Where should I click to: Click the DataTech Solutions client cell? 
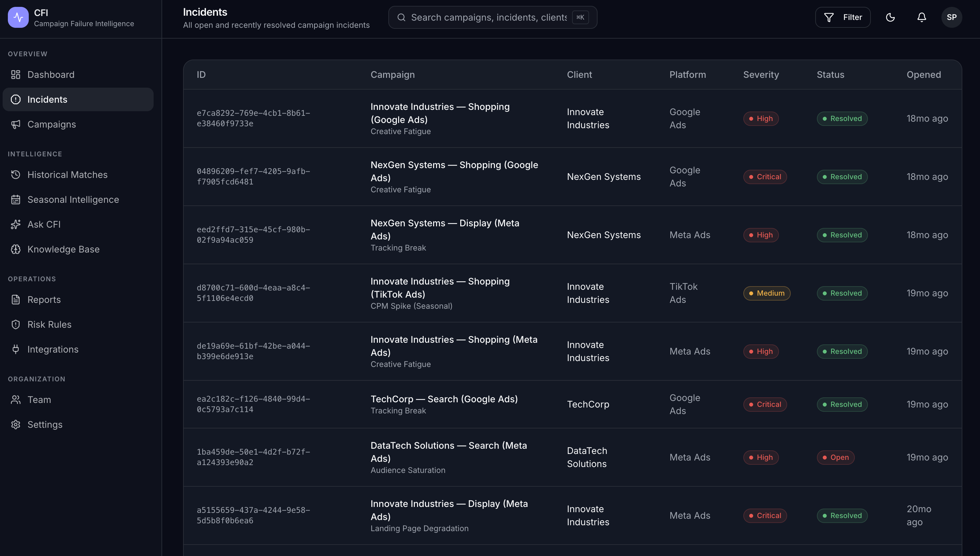586,457
